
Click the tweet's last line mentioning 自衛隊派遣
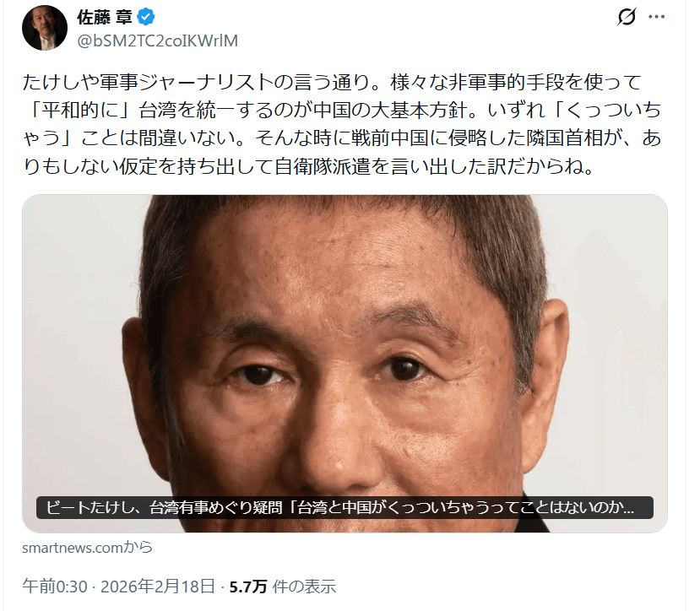point(309,166)
